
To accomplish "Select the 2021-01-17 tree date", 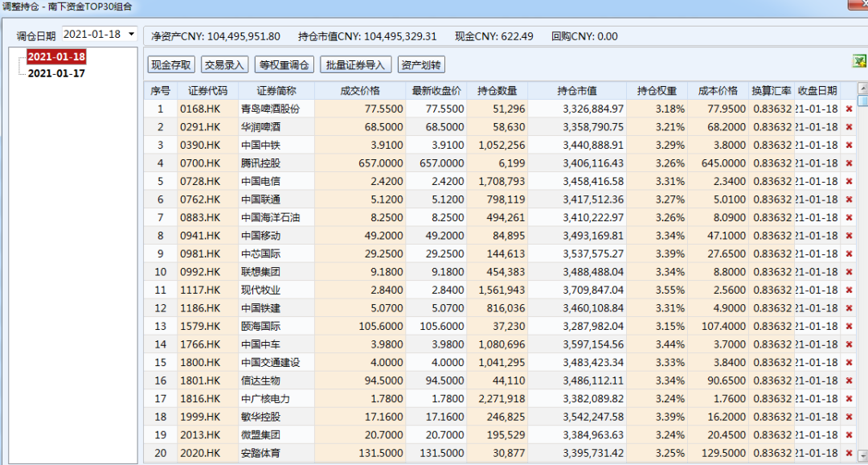I will tap(56, 74).
